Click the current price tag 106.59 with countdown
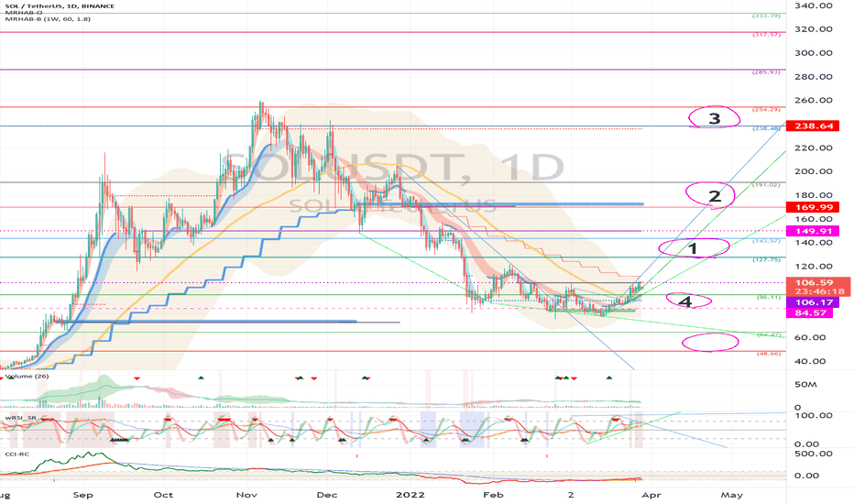 (x=818, y=287)
